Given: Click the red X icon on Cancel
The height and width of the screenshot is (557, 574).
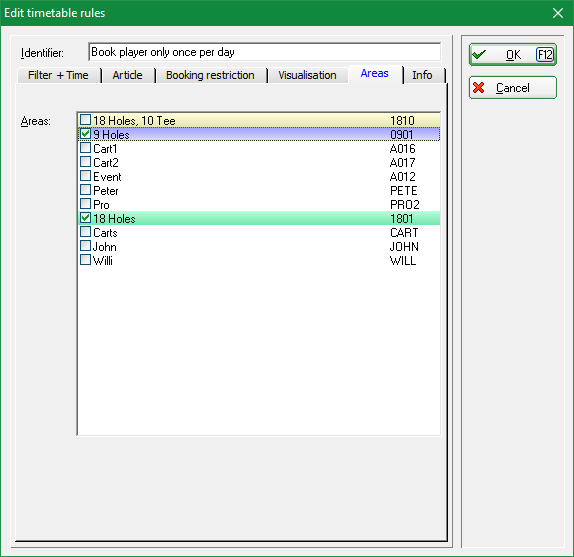Looking at the screenshot, I should [478, 88].
